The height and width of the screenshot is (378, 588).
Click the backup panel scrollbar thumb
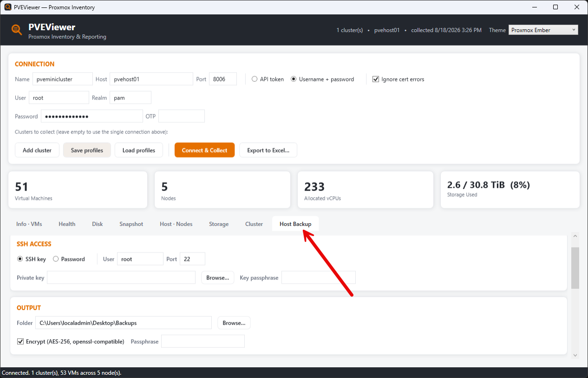575,268
